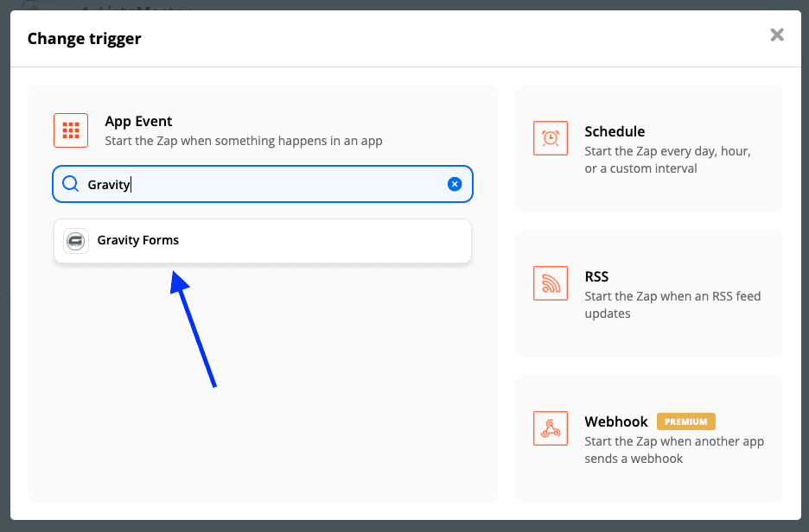809x532 pixels.
Task: Click the Gravity Forms app icon
Action: [76, 241]
